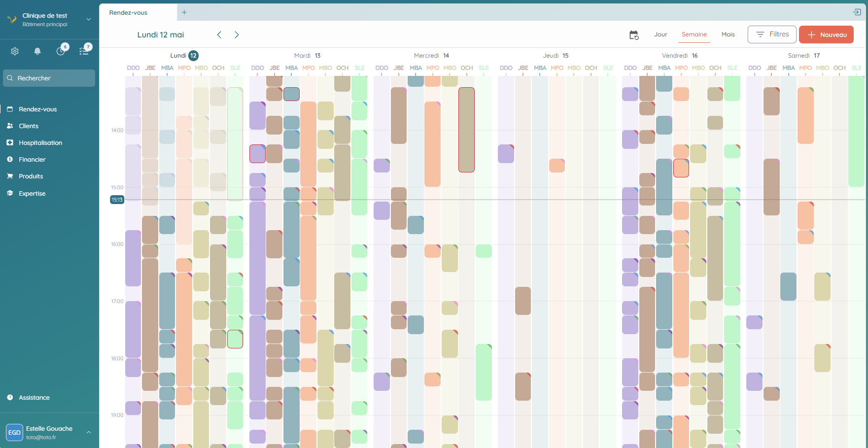Expand the Clinique de test selector

coord(89,19)
